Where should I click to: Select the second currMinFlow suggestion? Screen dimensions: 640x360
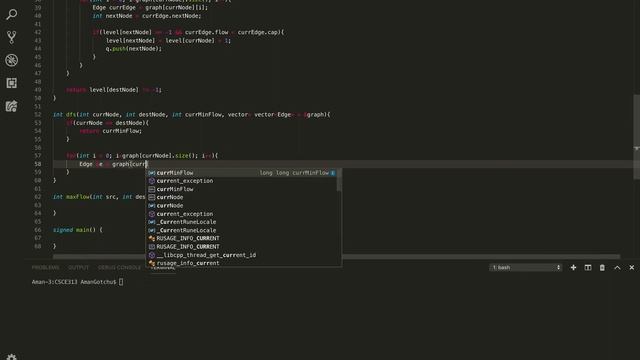241,189
